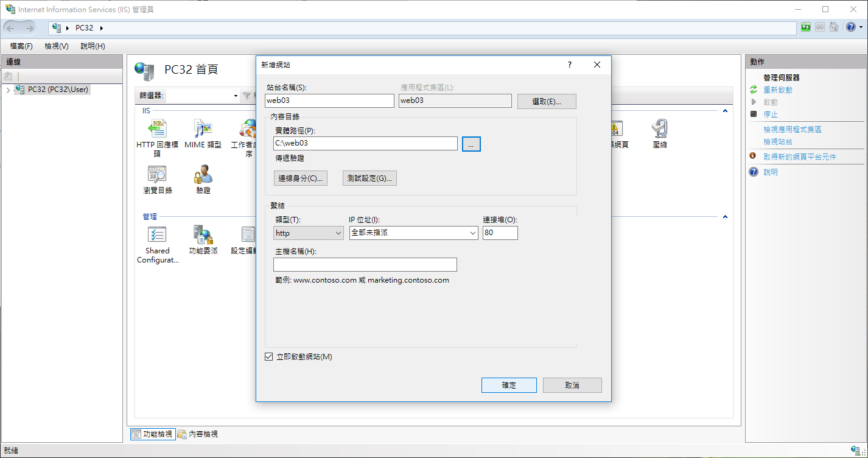Viewport: 868px width, 458px height.
Task: Click the 確定 button
Action: (509, 386)
